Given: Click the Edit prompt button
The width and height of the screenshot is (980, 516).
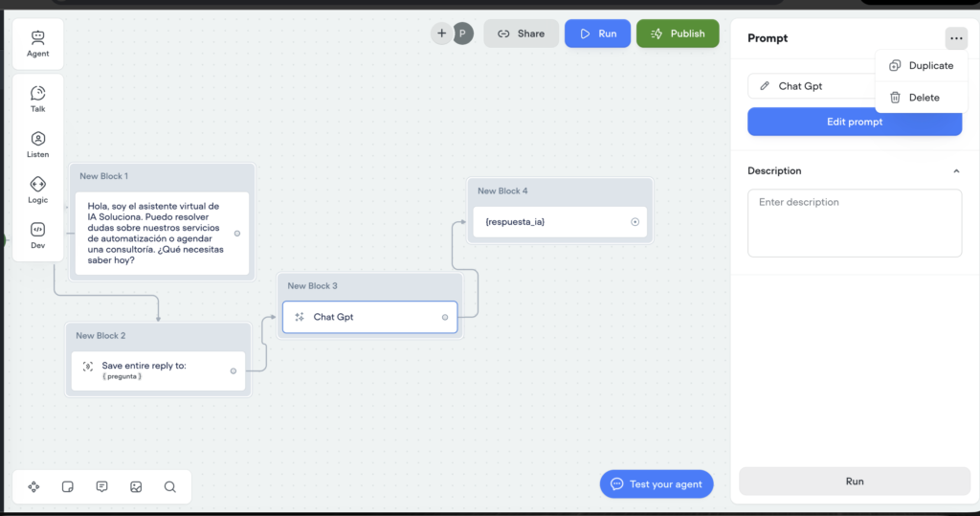Looking at the screenshot, I should click(x=855, y=122).
